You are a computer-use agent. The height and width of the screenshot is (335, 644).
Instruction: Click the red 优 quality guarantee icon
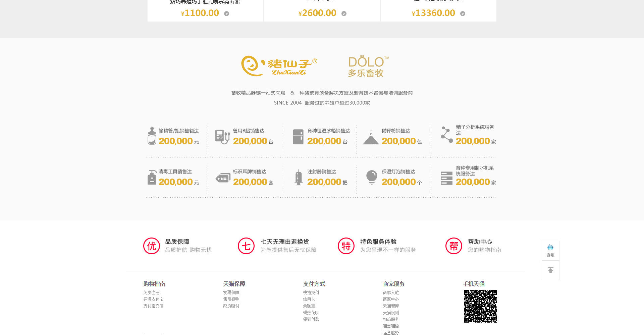point(152,246)
